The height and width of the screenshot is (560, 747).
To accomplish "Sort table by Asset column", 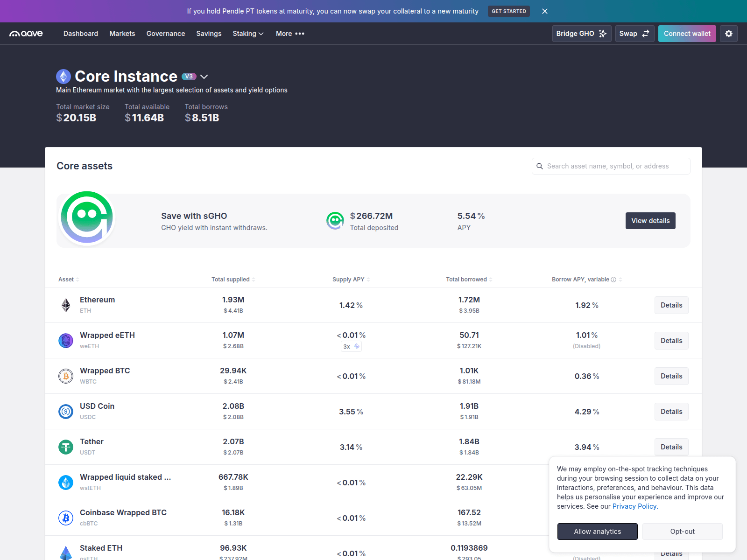I will [69, 280].
